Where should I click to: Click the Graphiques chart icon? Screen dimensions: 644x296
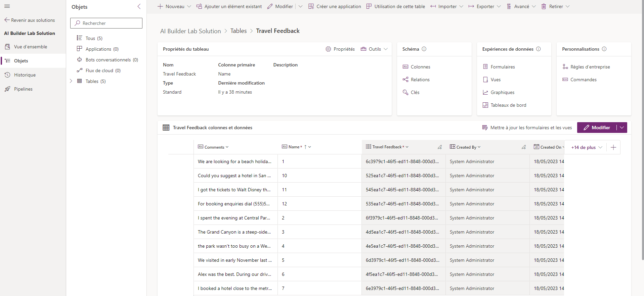coord(485,92)
